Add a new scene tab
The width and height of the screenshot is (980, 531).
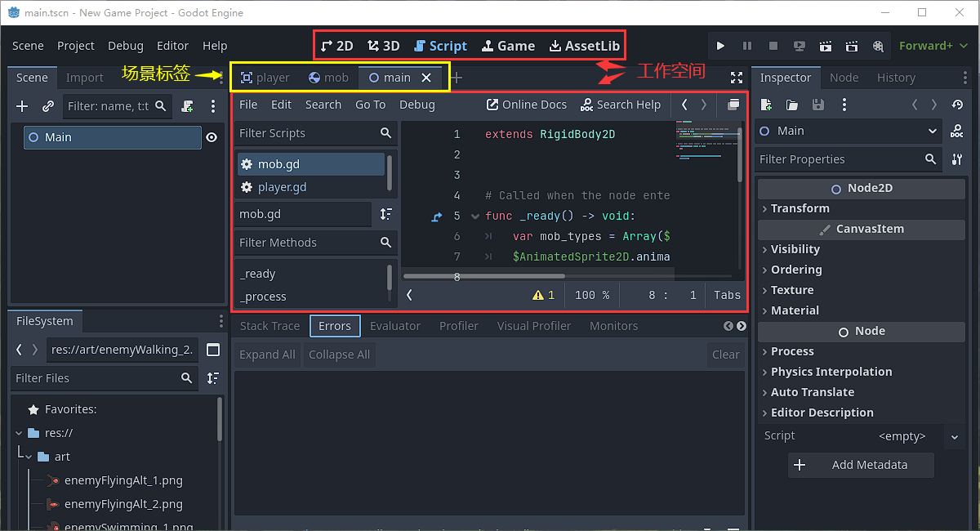coord(457,78)
